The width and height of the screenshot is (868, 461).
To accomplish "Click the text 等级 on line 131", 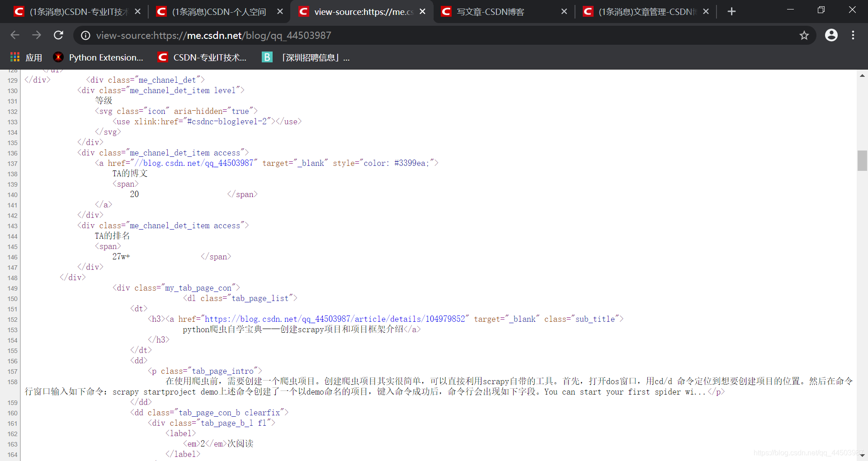I will tap(104, 101).
